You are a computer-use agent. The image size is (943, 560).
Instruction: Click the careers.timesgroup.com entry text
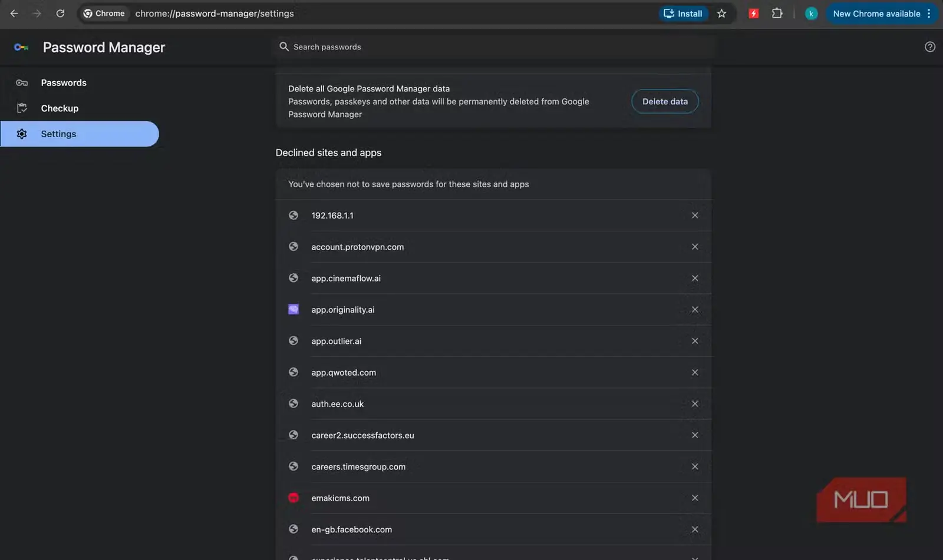pyautogui.click(x=358, y=467)
